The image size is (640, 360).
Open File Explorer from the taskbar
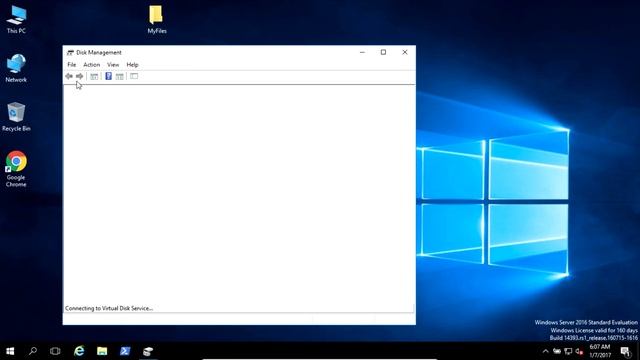pos(102,351)
